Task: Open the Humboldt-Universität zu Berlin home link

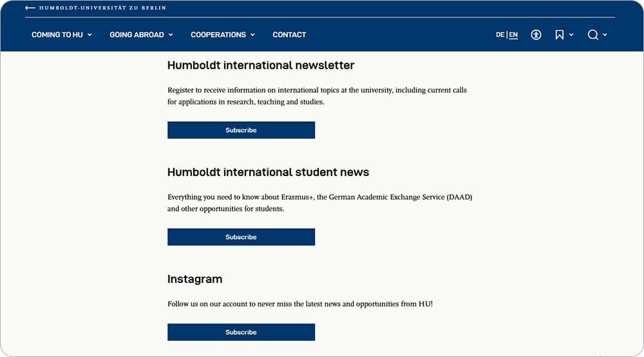Action: pyautogui.click(x=102, y=8)
